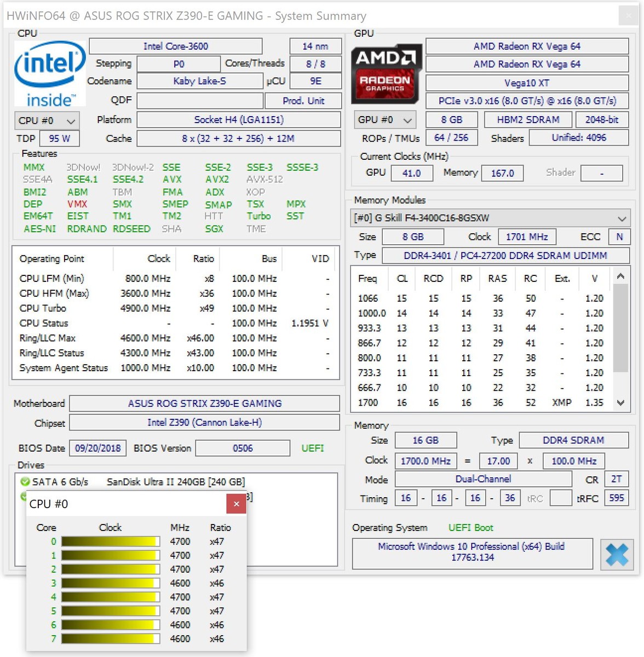Click the GPU clock 41.0 value
Image resolution: width=644 pixels, height=657 pixels.
coord(411,173)
